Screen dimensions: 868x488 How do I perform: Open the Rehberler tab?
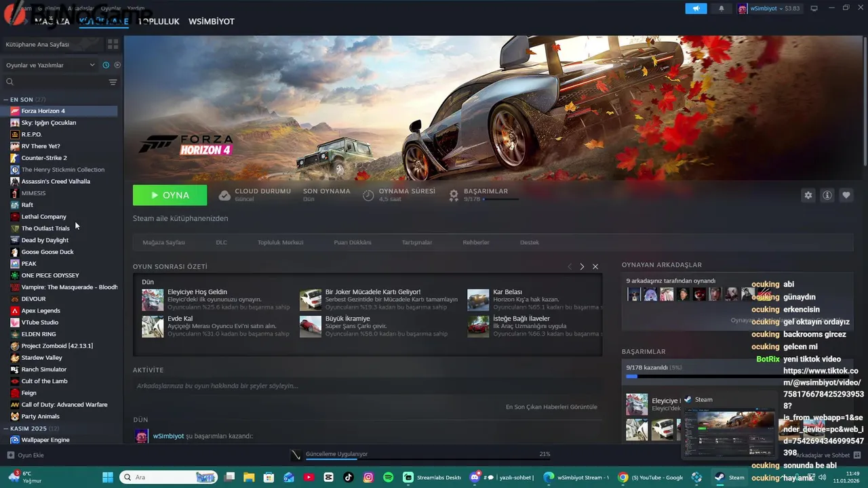click(476, 242)
